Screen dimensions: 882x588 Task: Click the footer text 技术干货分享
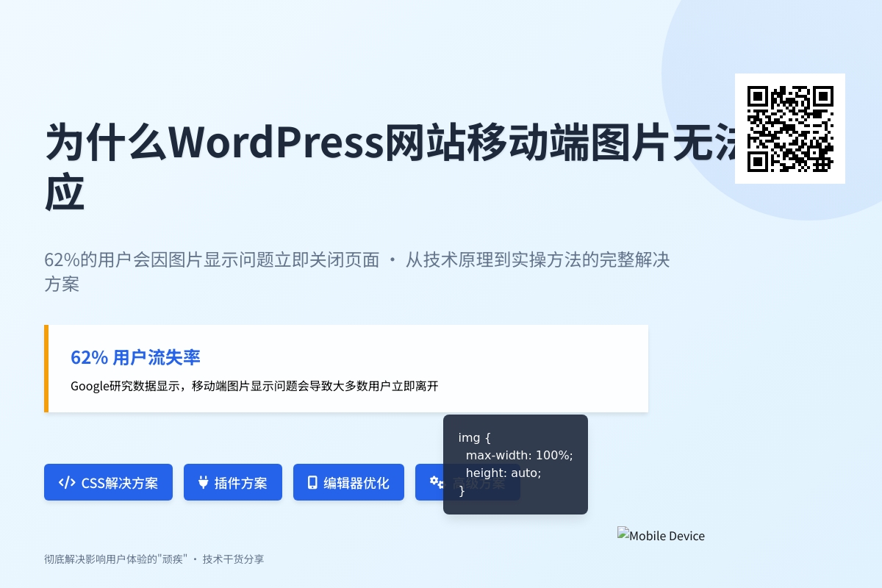(x=233, y=559)
